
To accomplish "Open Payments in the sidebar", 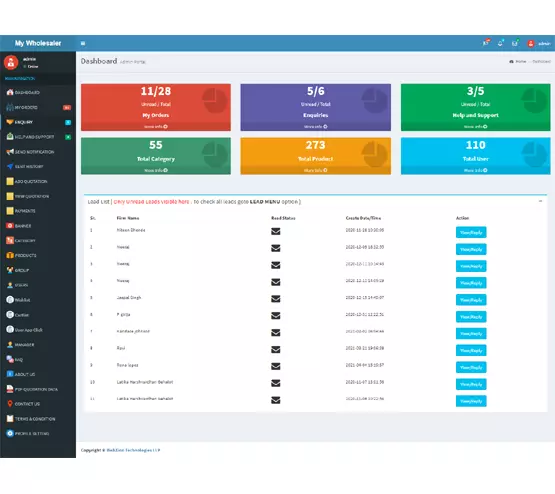I will point(38,211).
